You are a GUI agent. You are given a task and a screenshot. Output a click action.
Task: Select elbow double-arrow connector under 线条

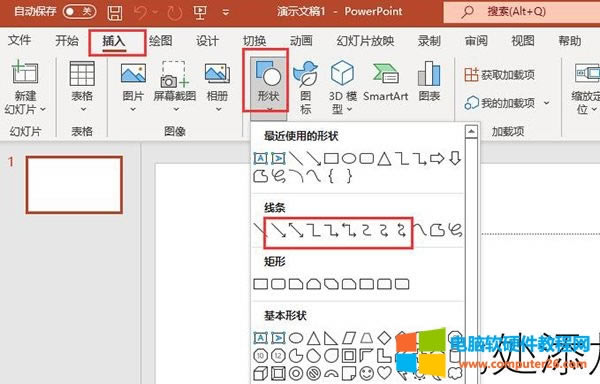point(349,230)
